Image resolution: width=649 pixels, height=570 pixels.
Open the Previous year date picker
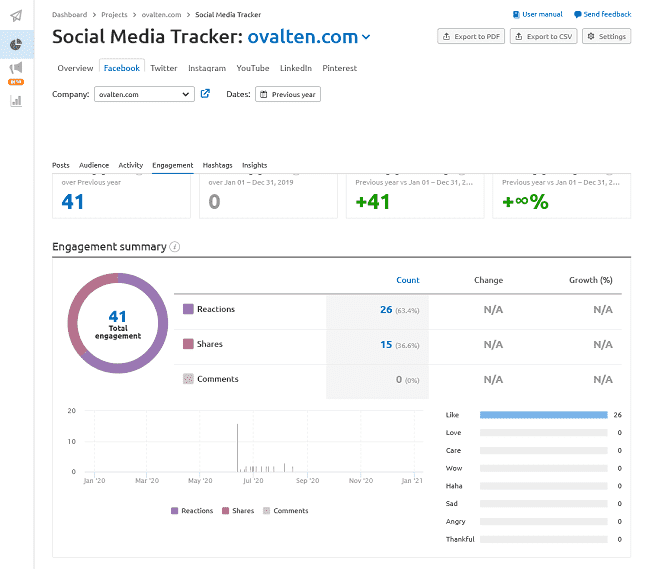click(288, 94)
